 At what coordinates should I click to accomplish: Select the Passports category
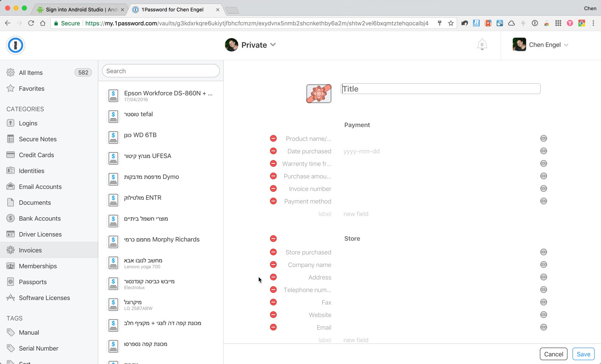click(x=49, y=282)
